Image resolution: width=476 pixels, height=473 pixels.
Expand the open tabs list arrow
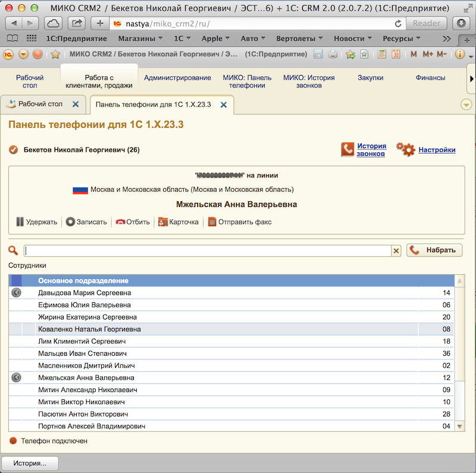click(466, 104)
